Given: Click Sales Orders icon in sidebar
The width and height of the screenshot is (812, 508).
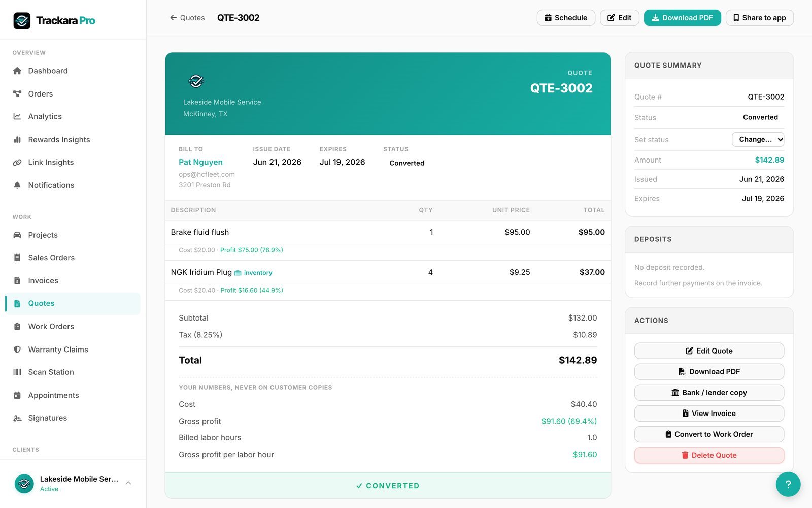Looking at the screenshot, I should 17,258.
